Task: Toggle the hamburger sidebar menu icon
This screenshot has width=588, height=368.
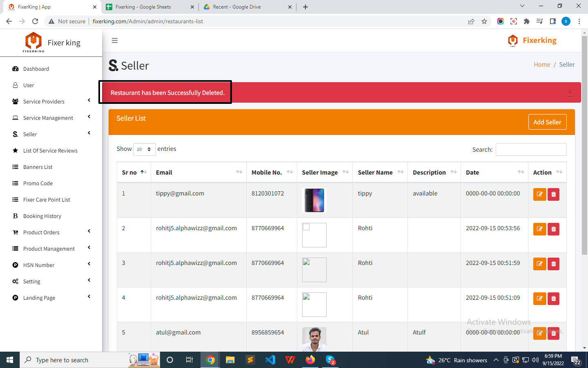Action: pyautogui.click(x=115, y=40)
